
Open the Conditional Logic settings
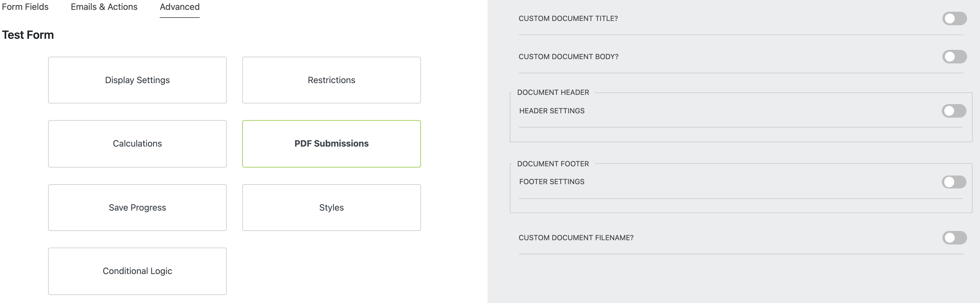click(137, 271)
